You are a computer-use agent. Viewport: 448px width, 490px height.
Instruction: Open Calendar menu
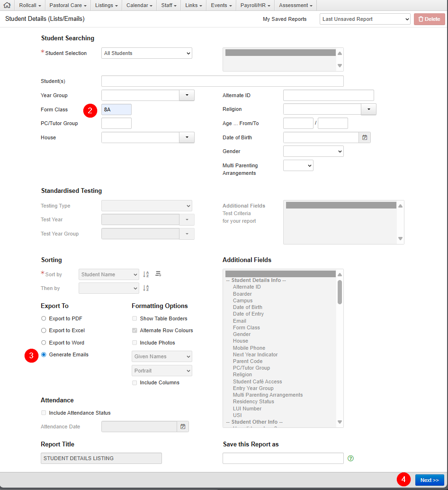(139, 5)
